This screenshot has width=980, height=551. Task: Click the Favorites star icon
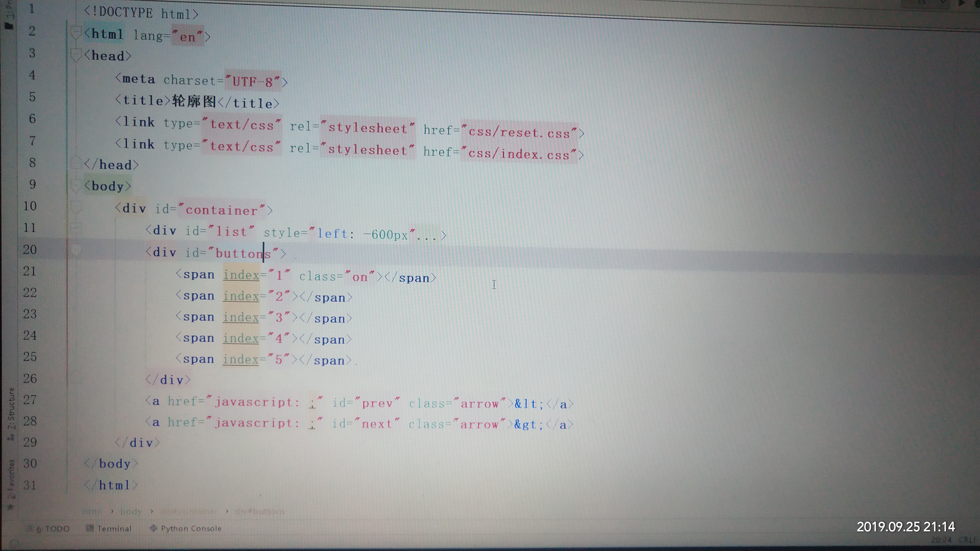[10, 507]
